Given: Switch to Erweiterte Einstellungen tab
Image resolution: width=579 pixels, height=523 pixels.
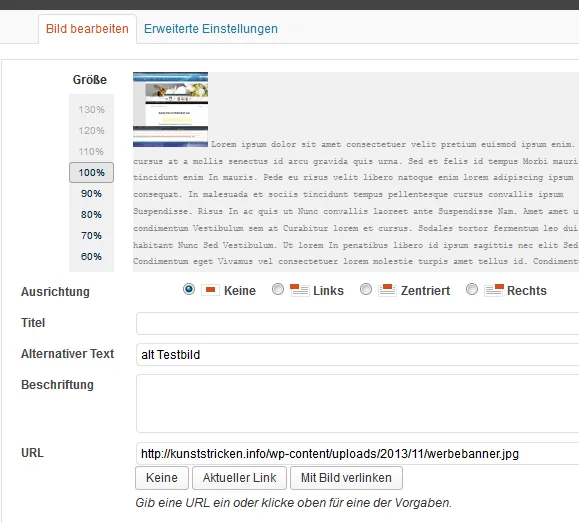Looking at the screenshot, I should (211, 29).
